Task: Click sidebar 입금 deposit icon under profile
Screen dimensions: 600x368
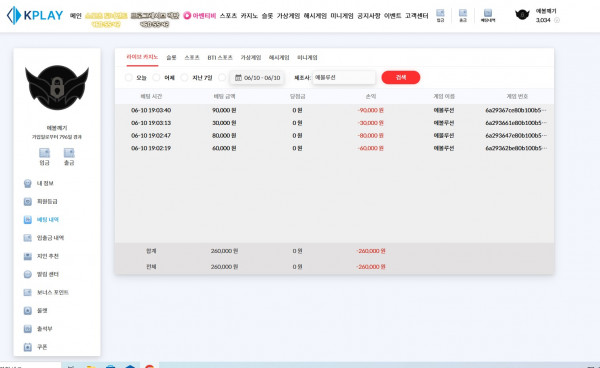Action: pyautogui.click(x=44, y=153)
